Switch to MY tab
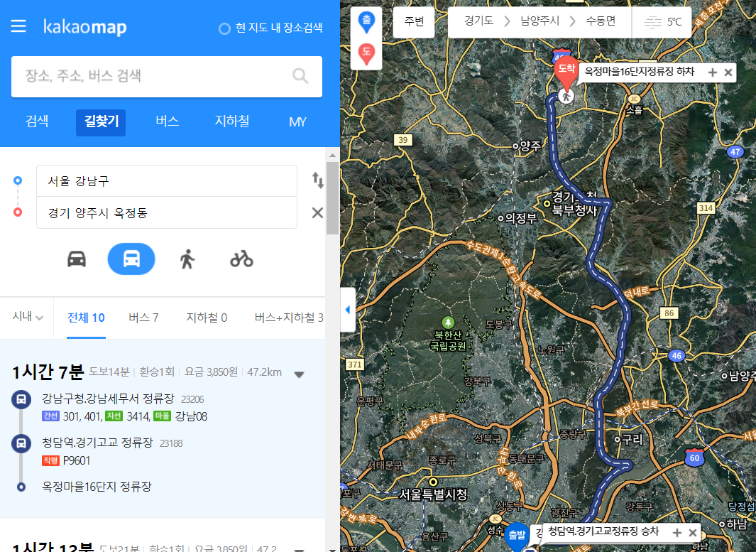The height and width of the screenshot is (552, 756). pos(297,121)
